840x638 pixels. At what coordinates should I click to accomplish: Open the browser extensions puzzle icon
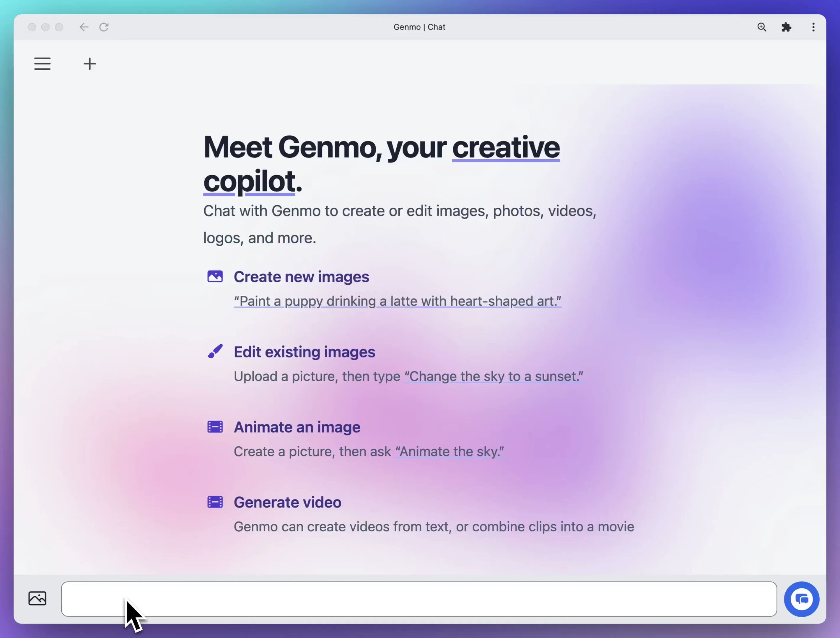tap(787, 27)
